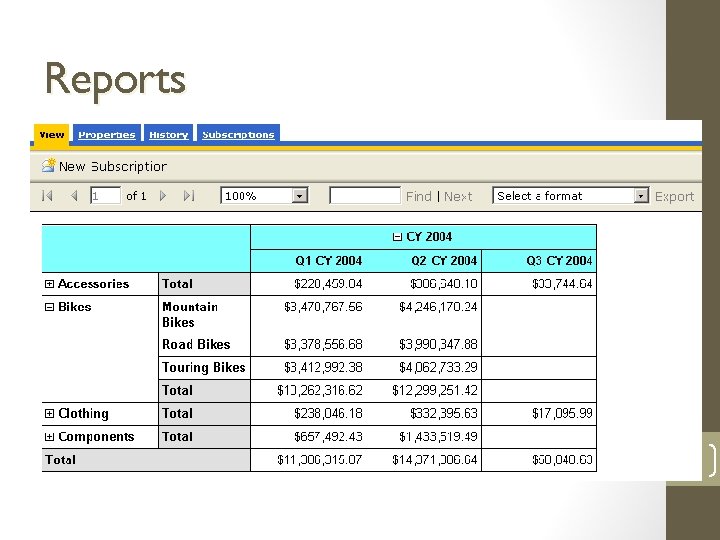Click the $3,412,992.38 cell
Viewport: 720px width, 540px height.
click(x=323, y=367)
